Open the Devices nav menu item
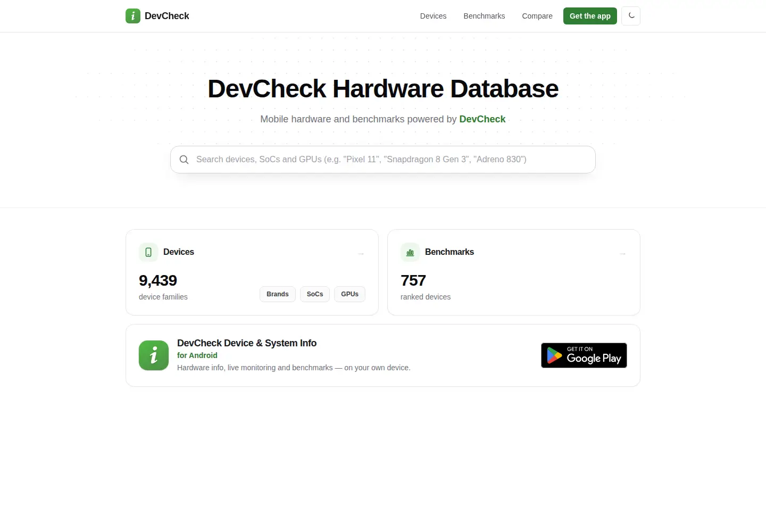 [433, 16]
